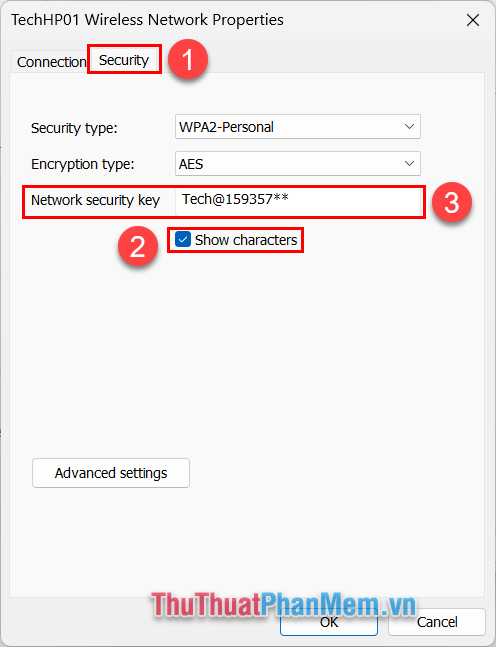Click the Encryption type label
Image resolution: width=496 pixels, height=647 pixels.
83,164
